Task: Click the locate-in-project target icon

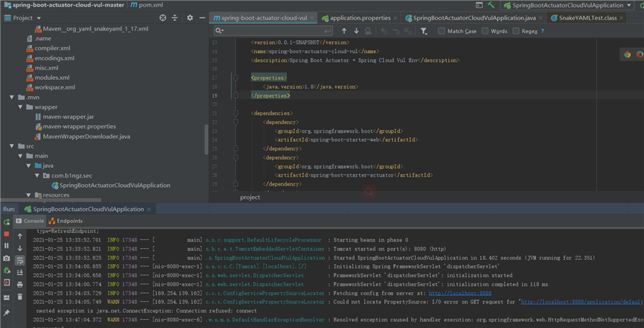Action: (x=162, y=18)
